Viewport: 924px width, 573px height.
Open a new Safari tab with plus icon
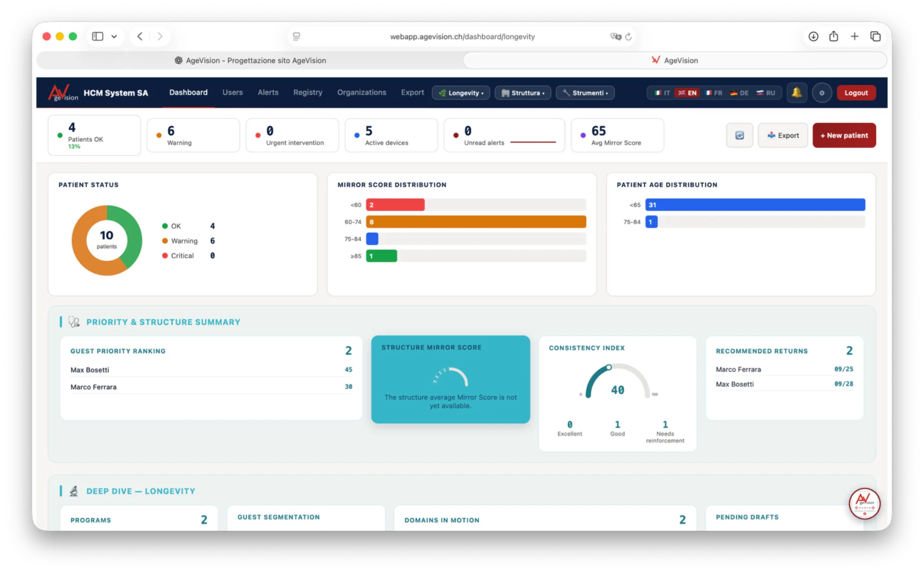pos(855,36)
